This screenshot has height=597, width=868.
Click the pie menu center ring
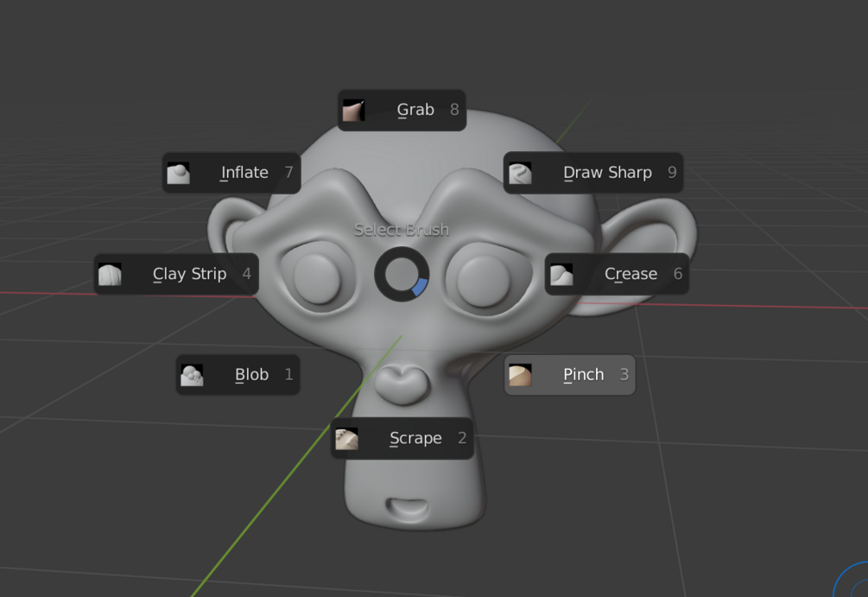402,274
